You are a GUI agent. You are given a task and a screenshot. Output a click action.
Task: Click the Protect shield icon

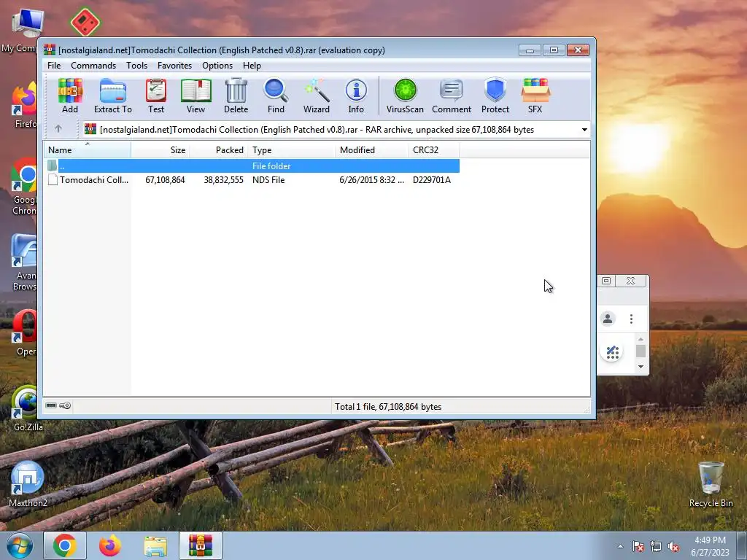tap(495, 96)
